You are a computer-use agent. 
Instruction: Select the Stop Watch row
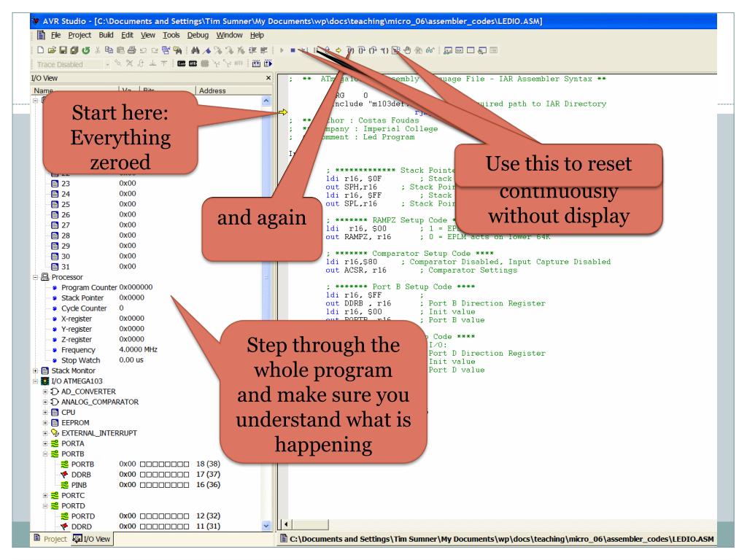click(97, 360)
